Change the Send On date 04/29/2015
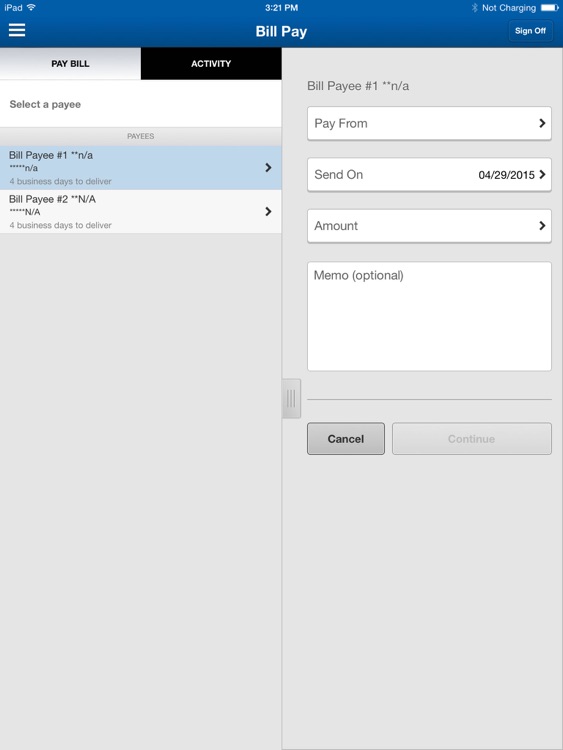The image size is (563, 750). (x=429, y=175)
